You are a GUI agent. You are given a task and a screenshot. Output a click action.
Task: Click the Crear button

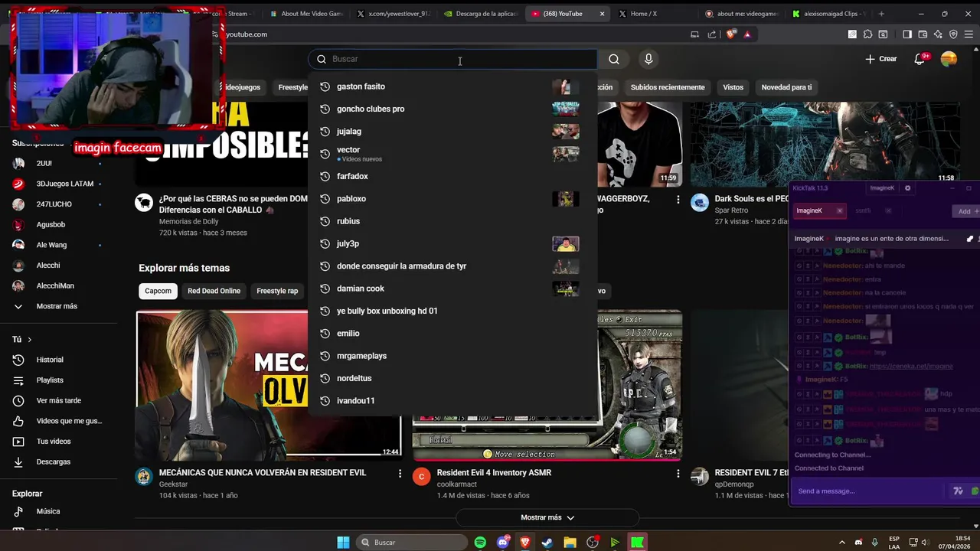click(x=881, y=59)
